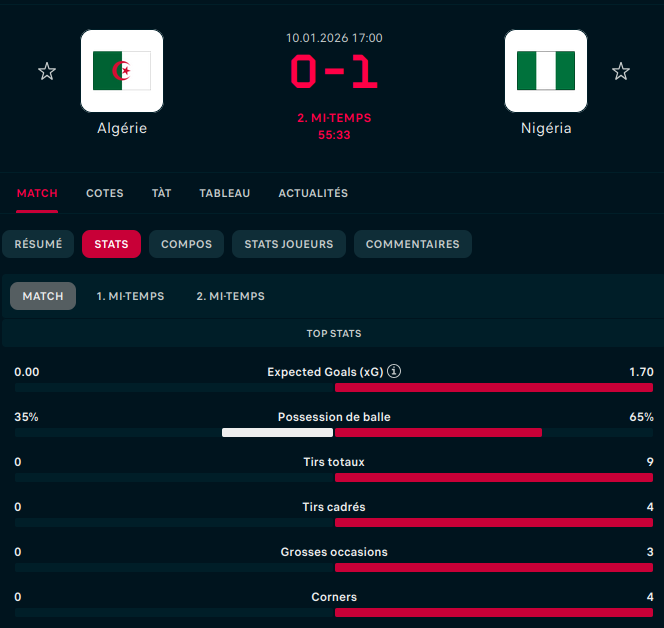Viewport: 664px width, 628px height.
Task: Select the full MATCH stats period filter
Action: (x=43, y=296)
